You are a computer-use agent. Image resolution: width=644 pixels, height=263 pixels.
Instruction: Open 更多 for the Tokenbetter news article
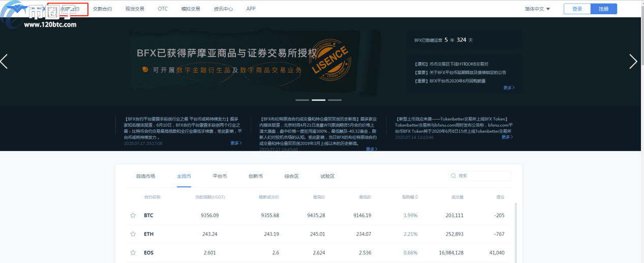[x=507, y=137]
